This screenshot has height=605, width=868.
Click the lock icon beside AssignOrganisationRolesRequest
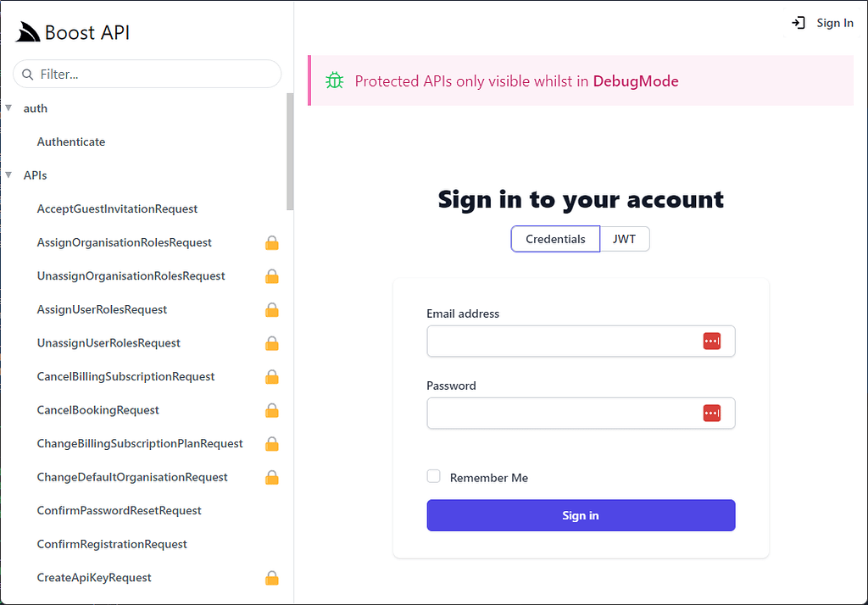point(271,242)
